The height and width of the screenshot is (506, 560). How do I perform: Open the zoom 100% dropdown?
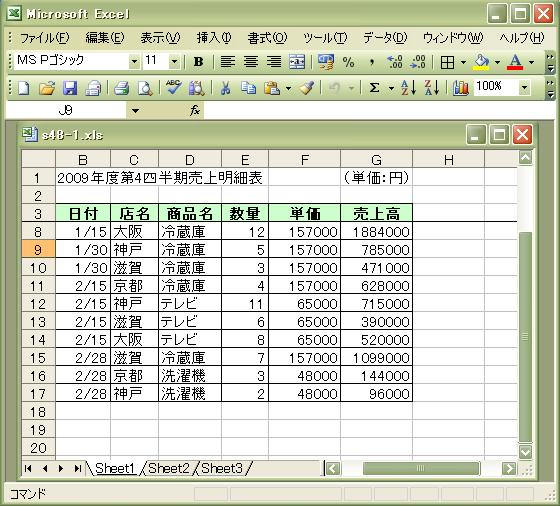pyautogui.click(x=524, y=87)
